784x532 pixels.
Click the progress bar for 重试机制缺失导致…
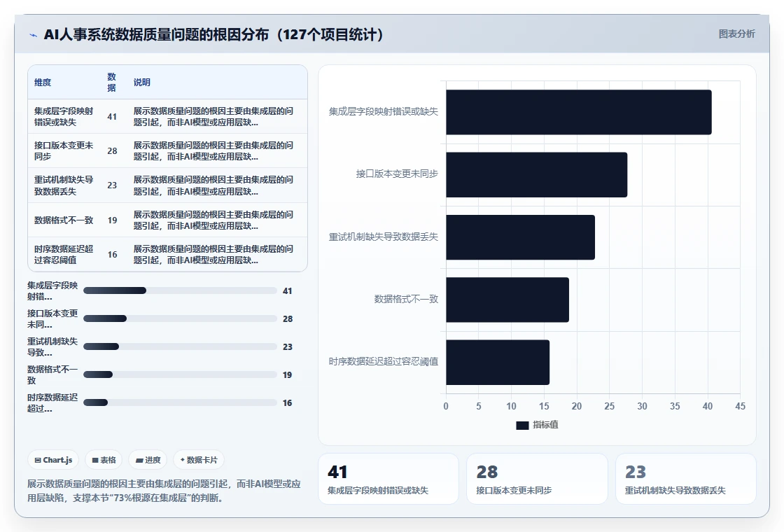[x=180, y=346]
